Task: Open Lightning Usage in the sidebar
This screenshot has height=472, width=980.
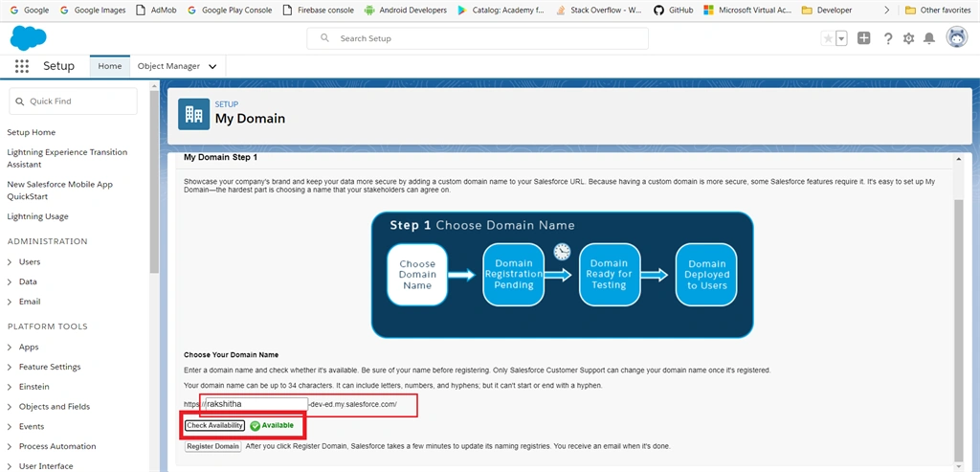Action: pyautogui.click(x=37, y=216)
